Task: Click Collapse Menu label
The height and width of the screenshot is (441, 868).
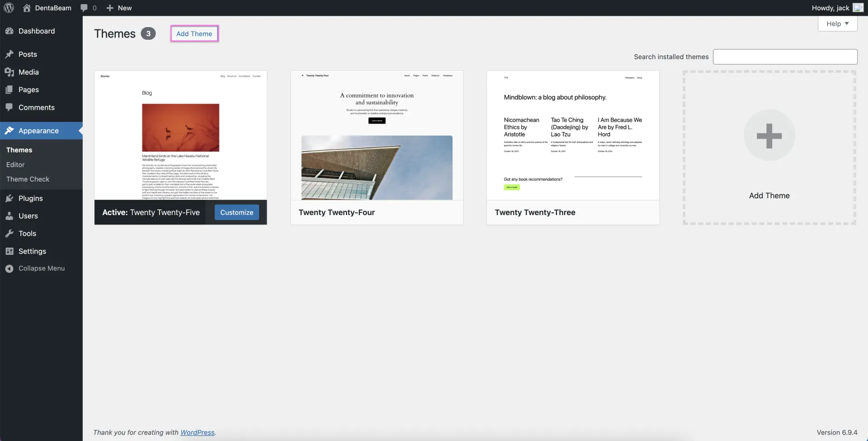Action: pyautogui.click(x=42, y=268)
